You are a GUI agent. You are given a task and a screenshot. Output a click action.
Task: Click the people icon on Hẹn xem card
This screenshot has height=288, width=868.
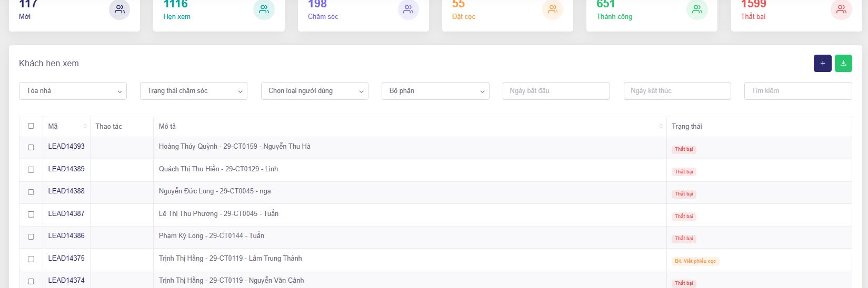click(x=264, y=9)
